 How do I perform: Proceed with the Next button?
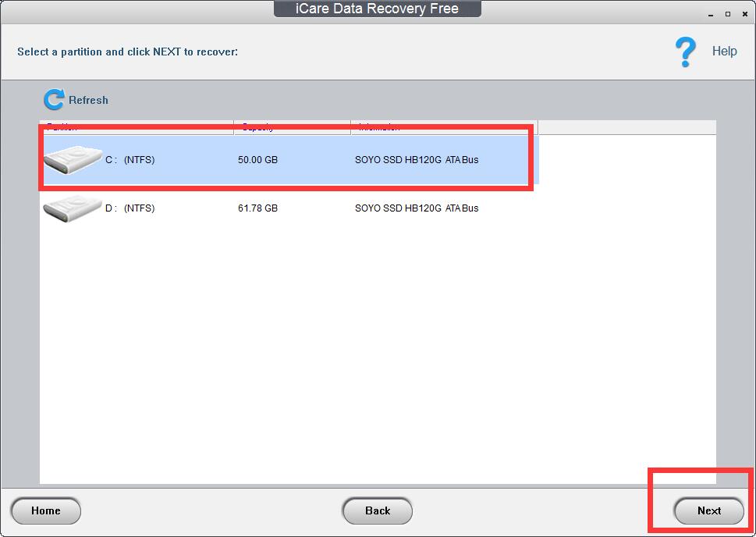click(708, 510)
